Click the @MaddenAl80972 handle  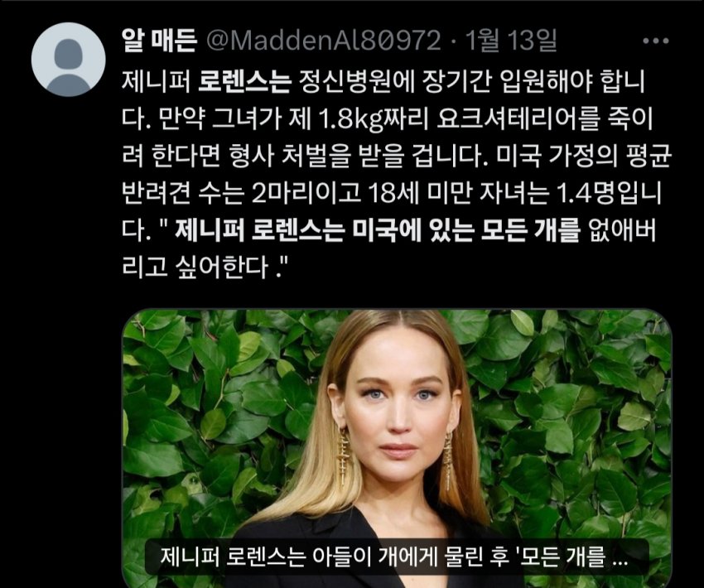point(323,41)
